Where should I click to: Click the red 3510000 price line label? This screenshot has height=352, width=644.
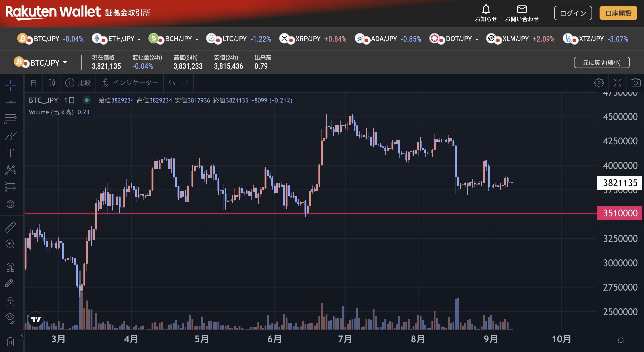click(619, 213)
